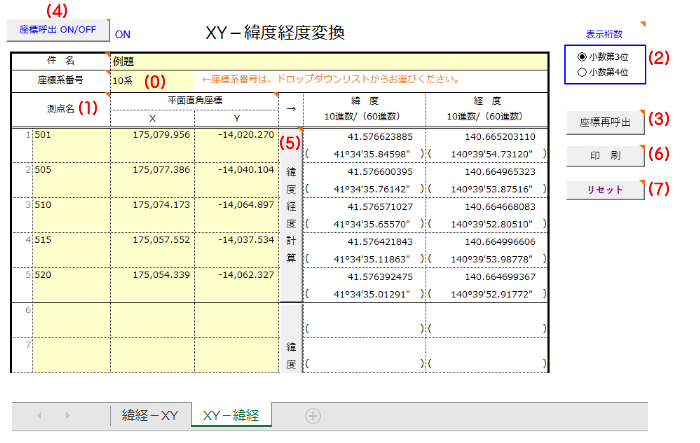Switch to the 緯経－XY sheet tab
Image resolution: width=700 pixels, height=443 pixels.
[150, 415]
